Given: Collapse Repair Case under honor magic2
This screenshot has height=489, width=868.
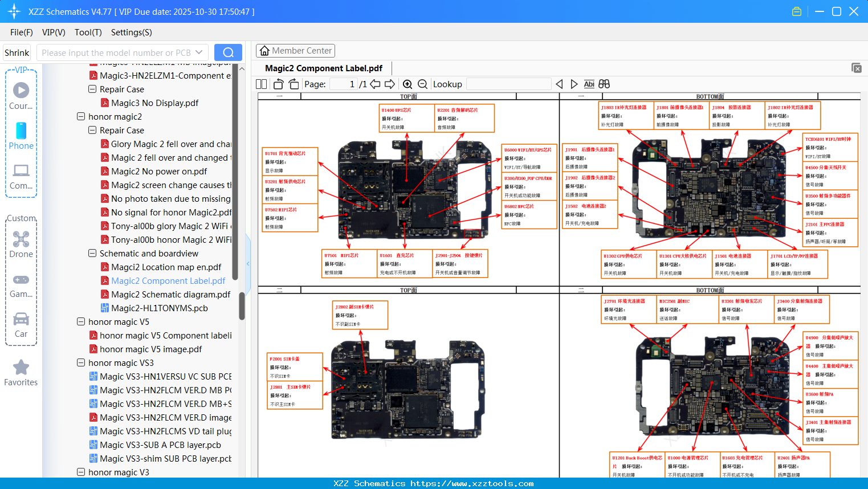Looking at the screenshot, I should (92, 130).
